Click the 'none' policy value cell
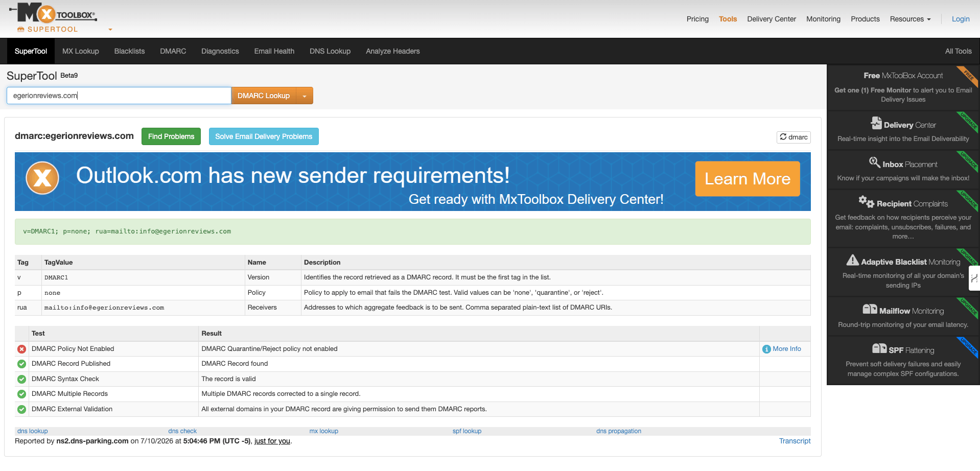 143,293
